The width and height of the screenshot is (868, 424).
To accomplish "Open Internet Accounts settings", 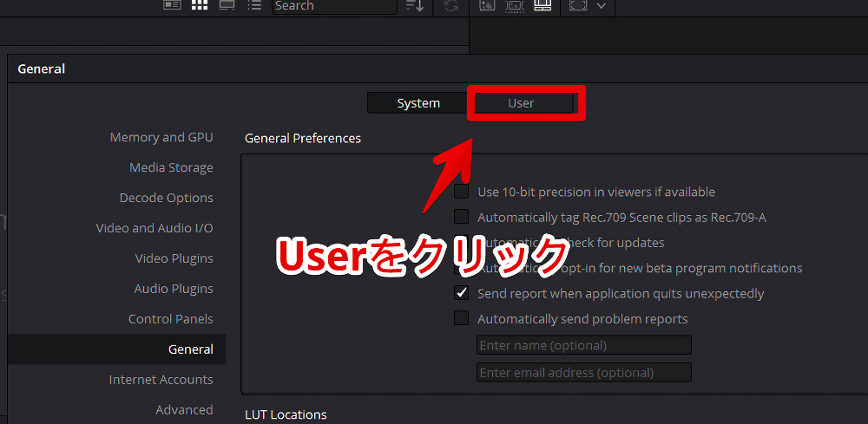I will click(x=161, y=380).
